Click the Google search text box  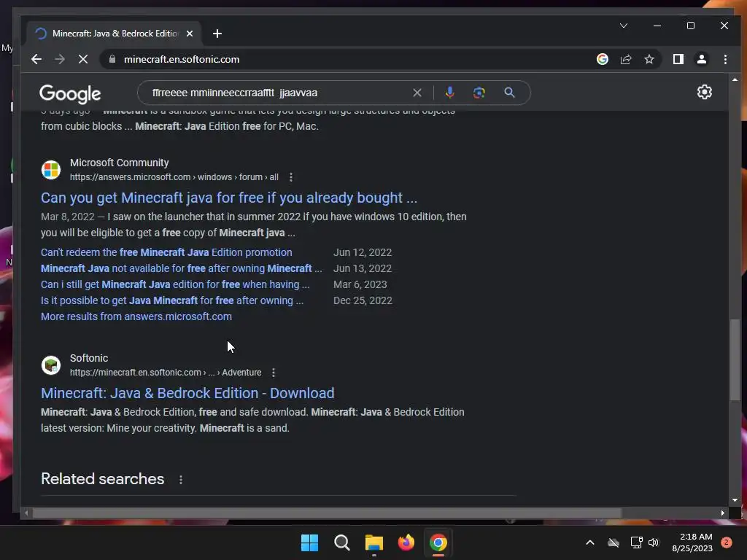pyautogui.click(x=276, y=93)
